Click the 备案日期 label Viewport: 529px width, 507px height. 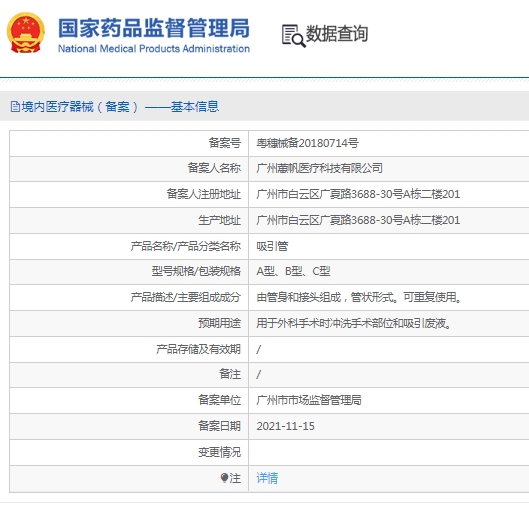[220, 426]
